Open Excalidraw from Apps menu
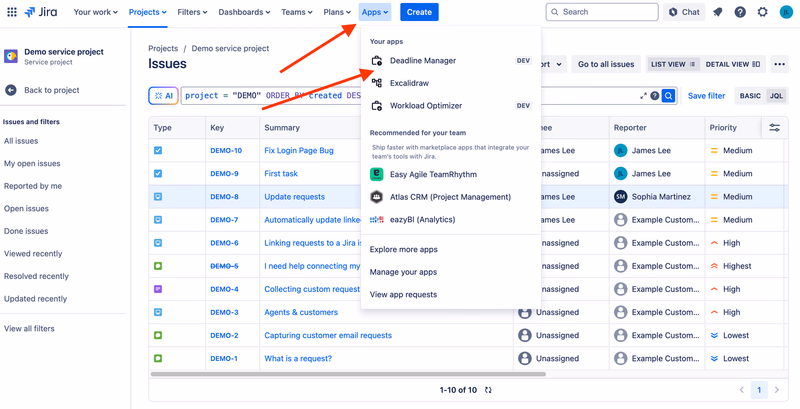Viewport: 800px width, 409px height. pyautogui.click(x=451, y=83)
